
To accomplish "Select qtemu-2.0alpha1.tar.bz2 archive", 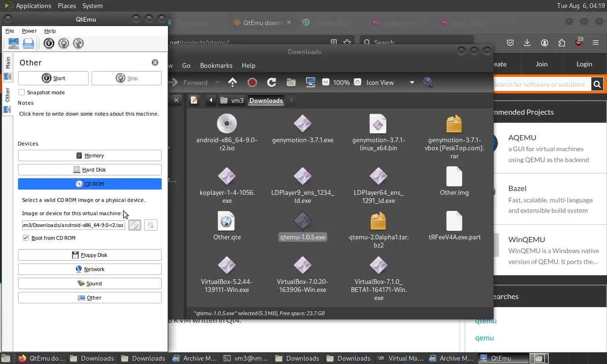I will [378, 230].
